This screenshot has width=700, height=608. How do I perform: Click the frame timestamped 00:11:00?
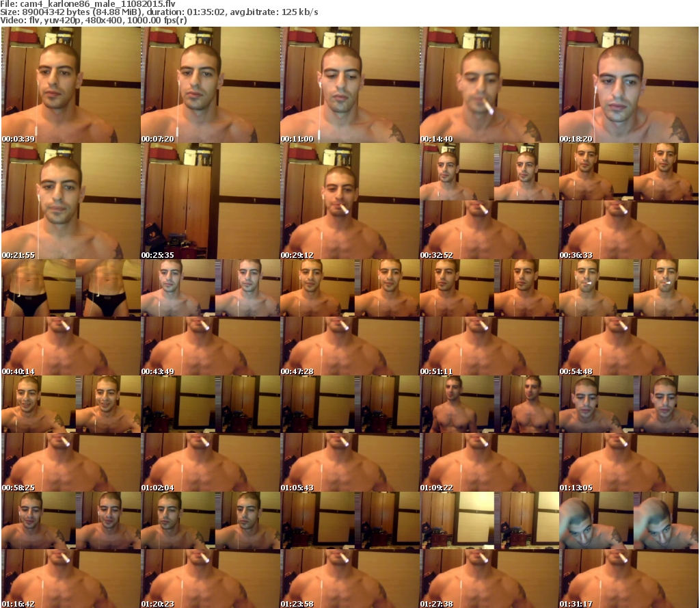click(x=350, y=85)
